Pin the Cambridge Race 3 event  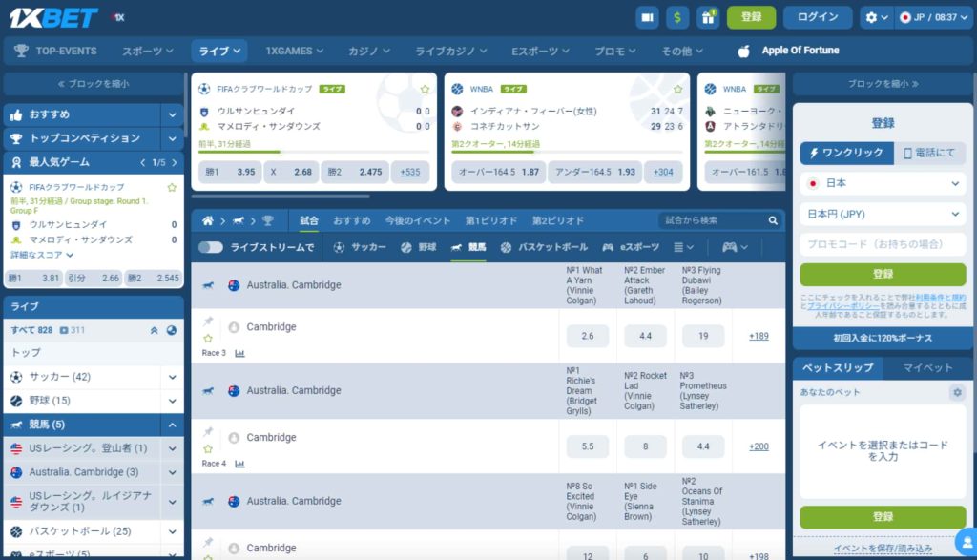point(208,321)
